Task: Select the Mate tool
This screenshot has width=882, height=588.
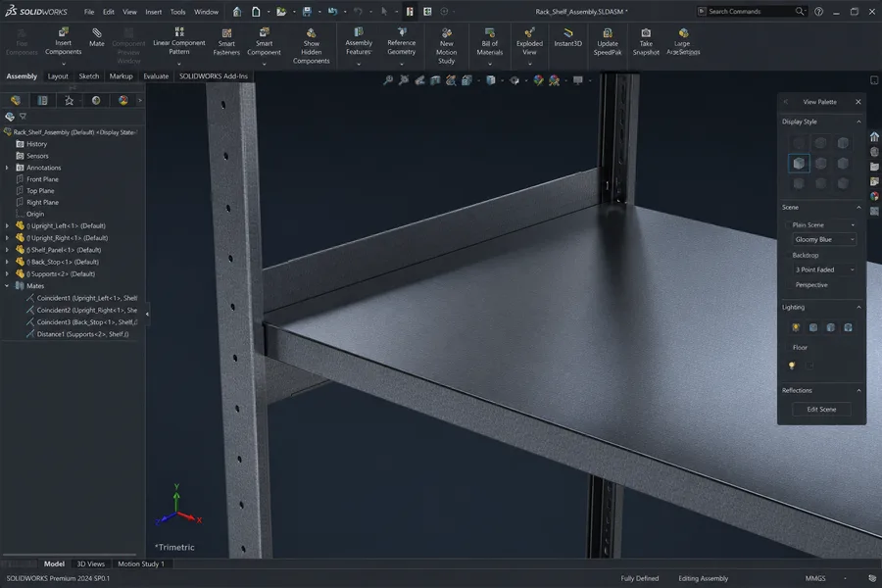Action: [x=97, y=37]
